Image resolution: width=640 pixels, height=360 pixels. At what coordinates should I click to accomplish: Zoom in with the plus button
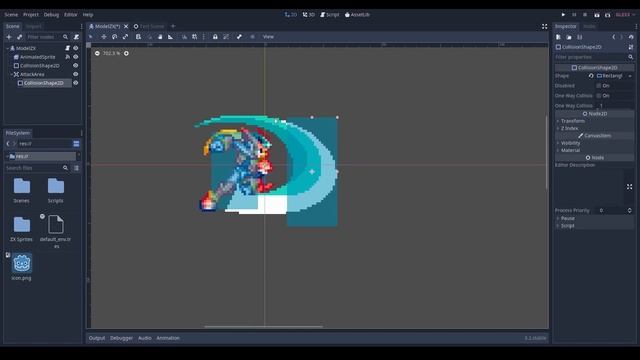[126, 53]
